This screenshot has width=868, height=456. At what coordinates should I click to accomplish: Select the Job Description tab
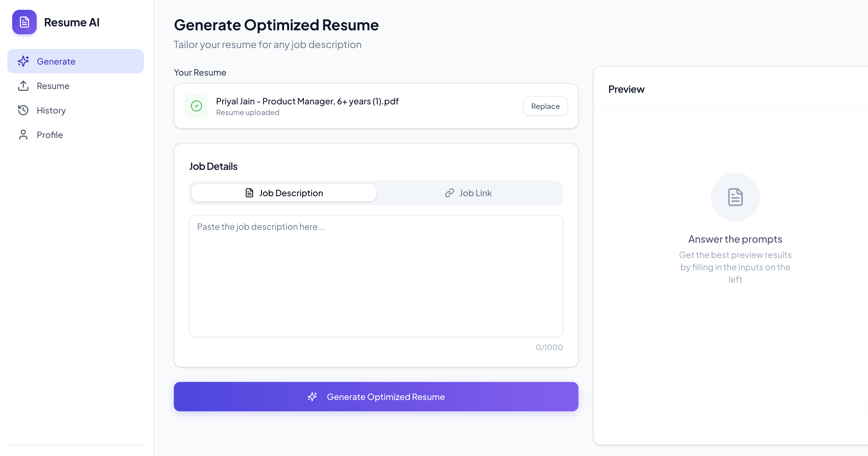point(283,193)
